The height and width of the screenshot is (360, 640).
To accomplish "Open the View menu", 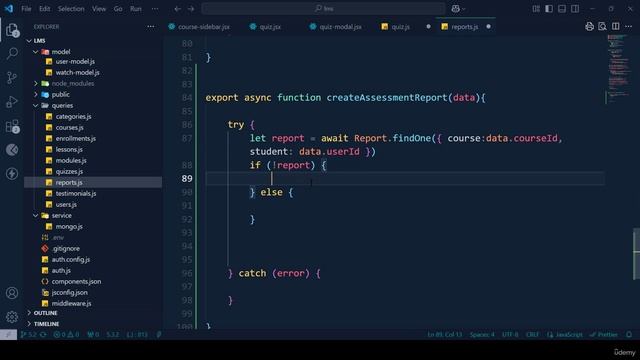I will tap(99, 9).
